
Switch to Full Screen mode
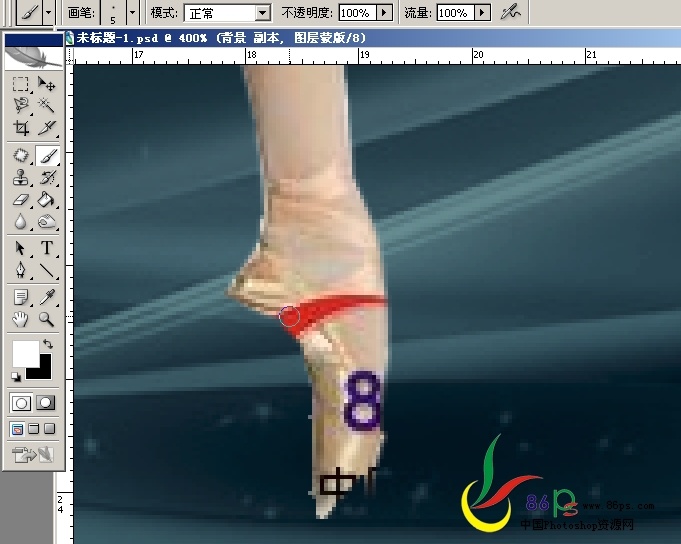pos(50,429)
